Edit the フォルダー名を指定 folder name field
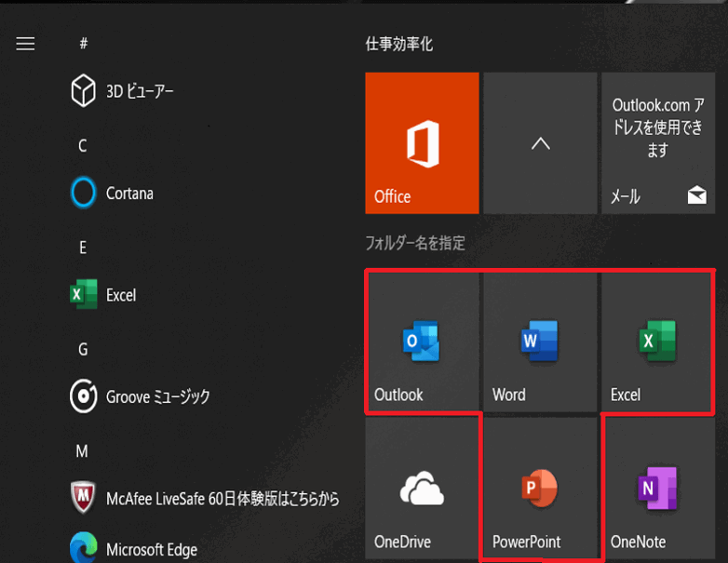The height and width of the screenshot is (563, 728). click(x=415, y=243)
